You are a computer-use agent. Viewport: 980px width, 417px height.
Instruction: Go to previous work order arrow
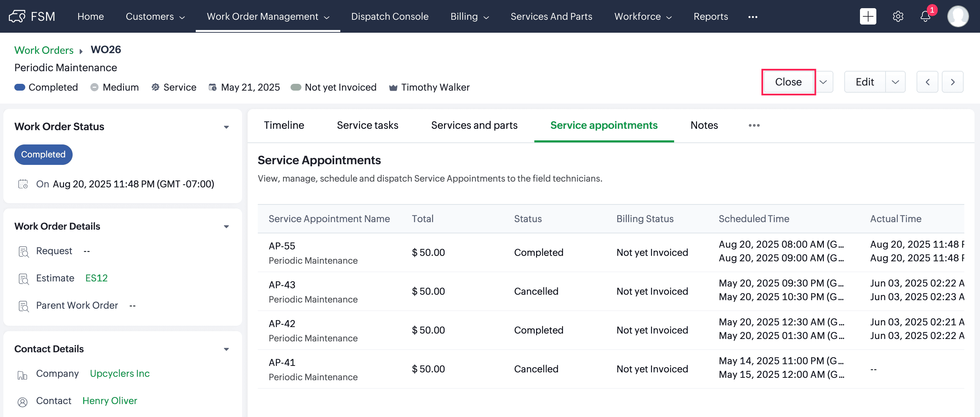[927, 82]
